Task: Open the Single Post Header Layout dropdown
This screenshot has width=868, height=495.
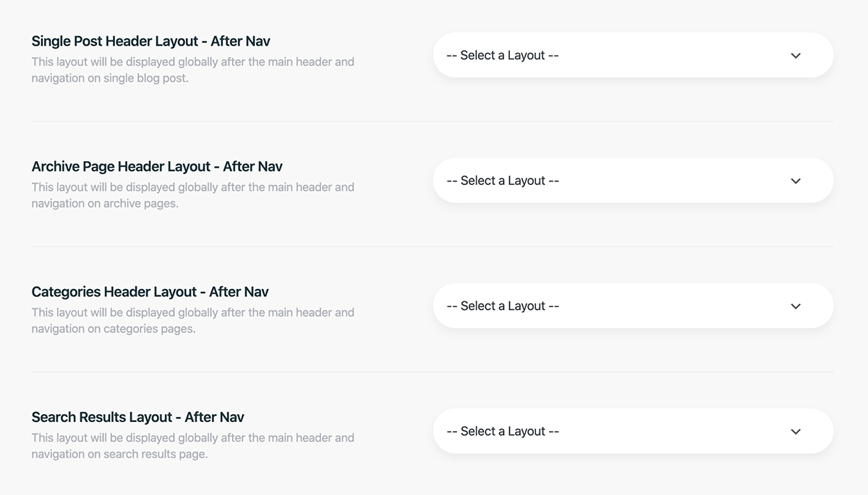Action: click(633, 55)
